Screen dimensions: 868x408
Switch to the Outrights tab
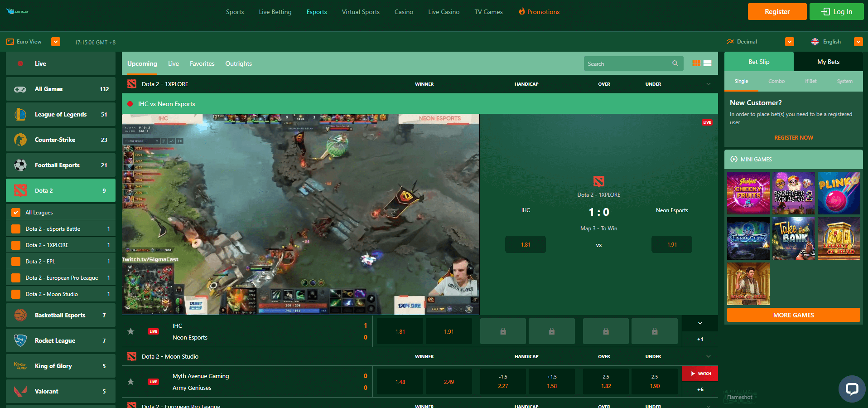point(238,63)
